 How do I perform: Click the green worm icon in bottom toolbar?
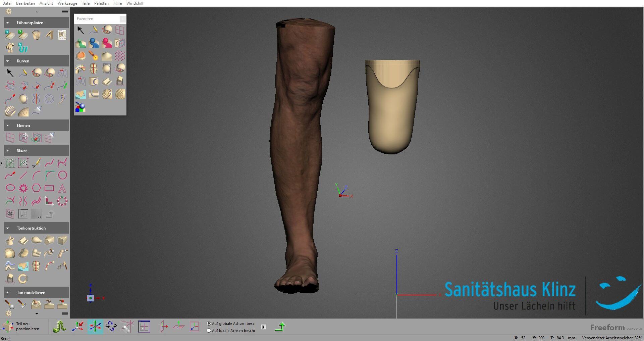coord(59,327)
